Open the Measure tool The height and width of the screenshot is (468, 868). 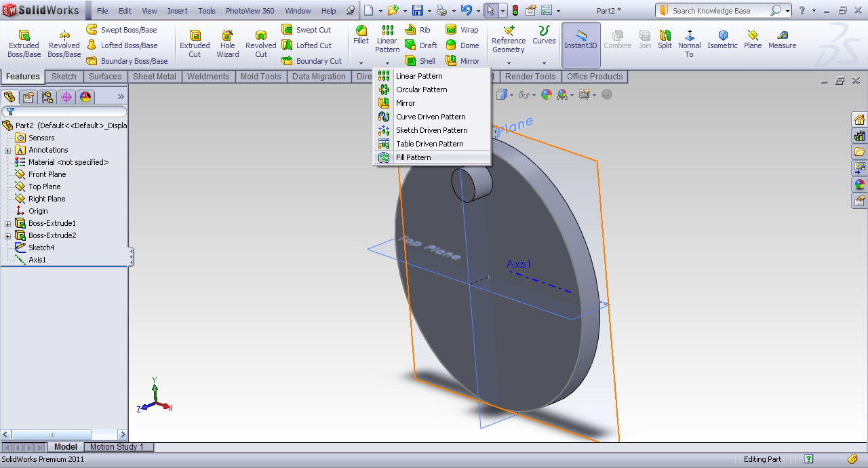782,39
